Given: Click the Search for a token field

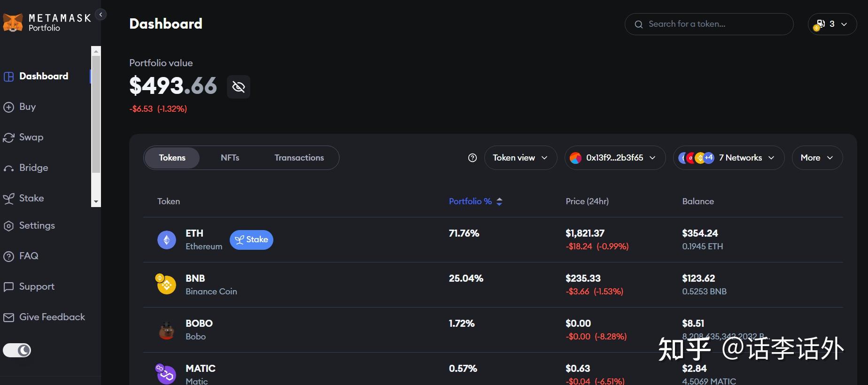Looking at the screenshot, I should 714,24.
